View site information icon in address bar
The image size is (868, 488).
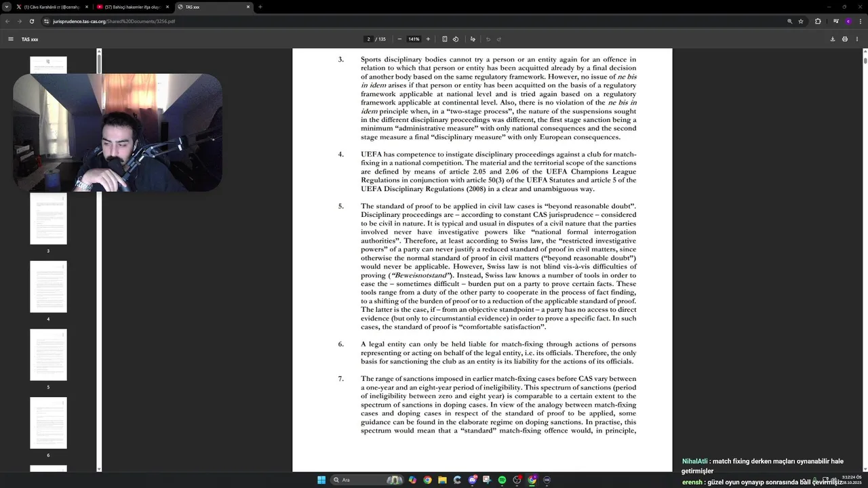click(46, 21)
